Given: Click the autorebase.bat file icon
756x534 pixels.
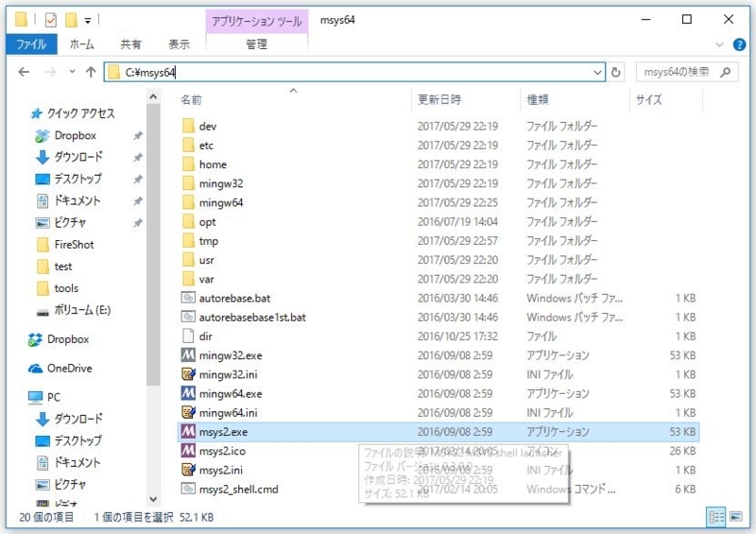Looking at the screenshot, I should click(188, 298).
